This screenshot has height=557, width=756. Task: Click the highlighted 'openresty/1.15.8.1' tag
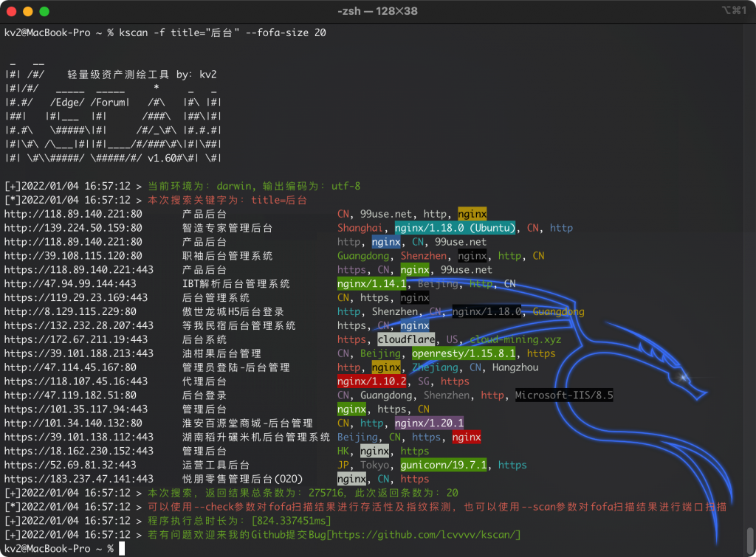464,353
